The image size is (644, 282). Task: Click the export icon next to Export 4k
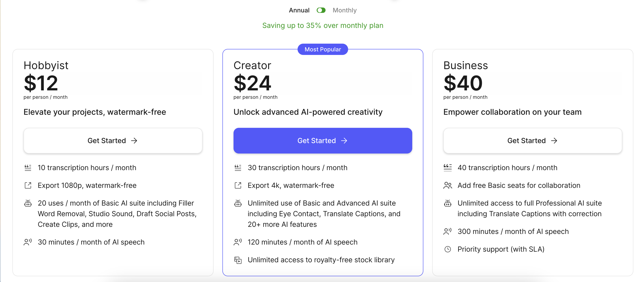tap(238, 185)
